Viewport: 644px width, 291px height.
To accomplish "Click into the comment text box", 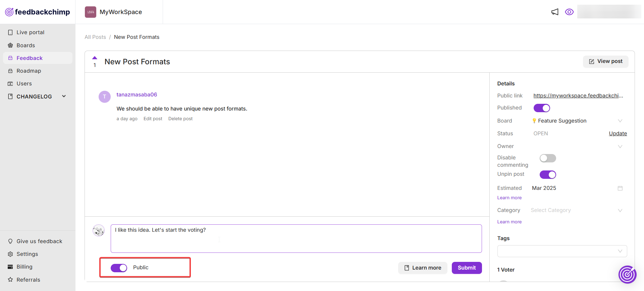I will click(296, 239).
